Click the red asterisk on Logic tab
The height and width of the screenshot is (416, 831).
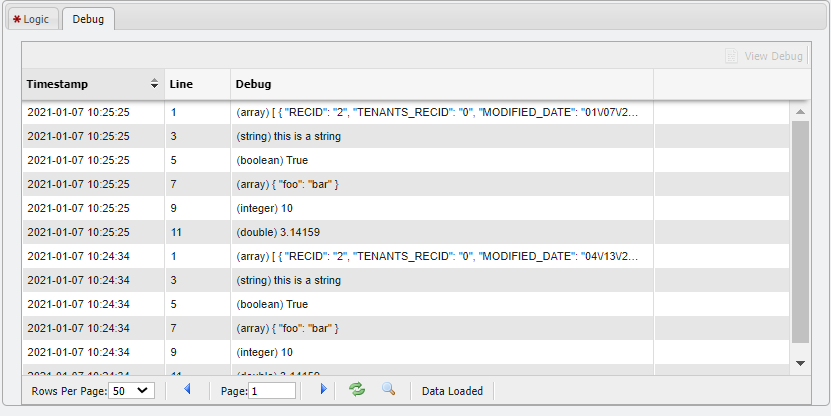[17, 19]
